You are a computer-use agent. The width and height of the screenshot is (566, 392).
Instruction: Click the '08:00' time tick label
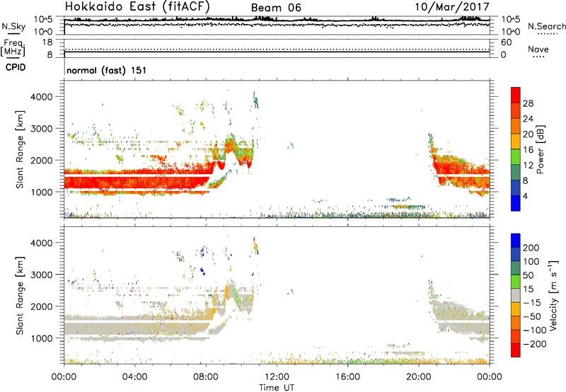click(206, 376)
